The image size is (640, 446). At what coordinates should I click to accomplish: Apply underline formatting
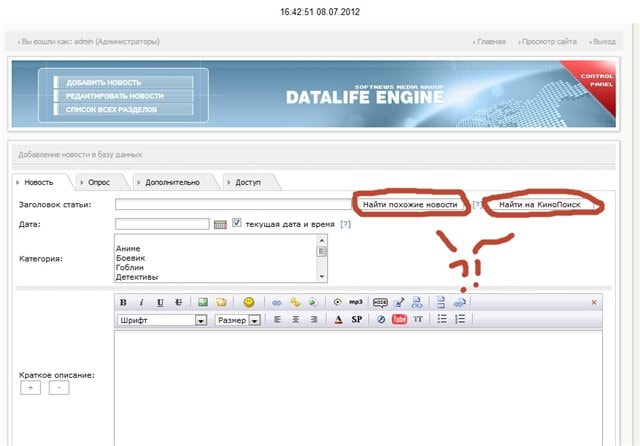[x=160, y=302]
